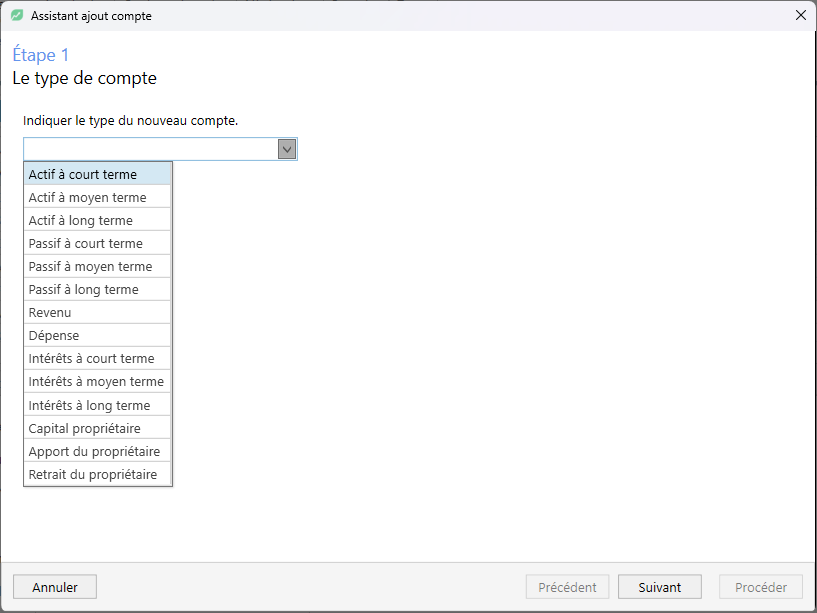This screenshot has width=817, height=613.
Task: Pick Intérêts à long terme
Action: (97, 405)
